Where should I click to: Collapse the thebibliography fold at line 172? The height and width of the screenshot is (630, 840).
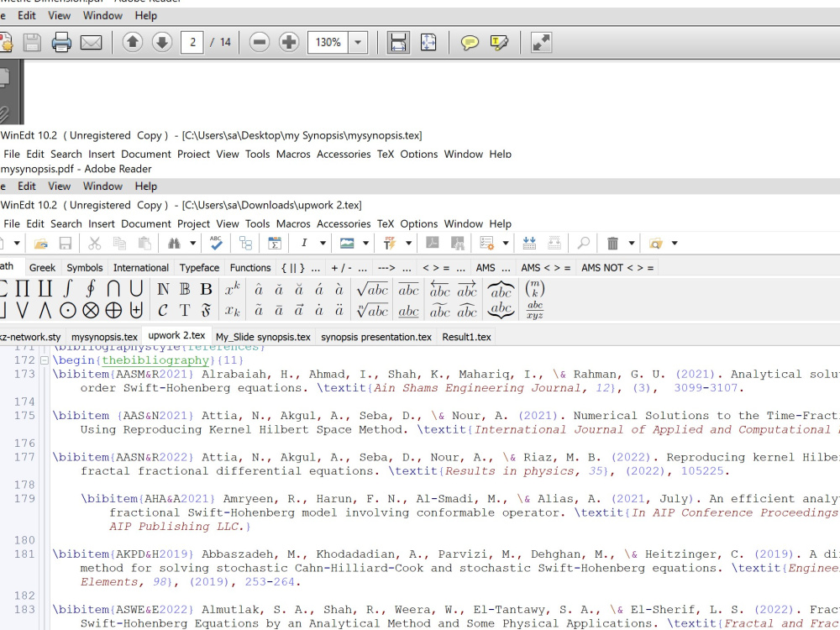point(45,360)
